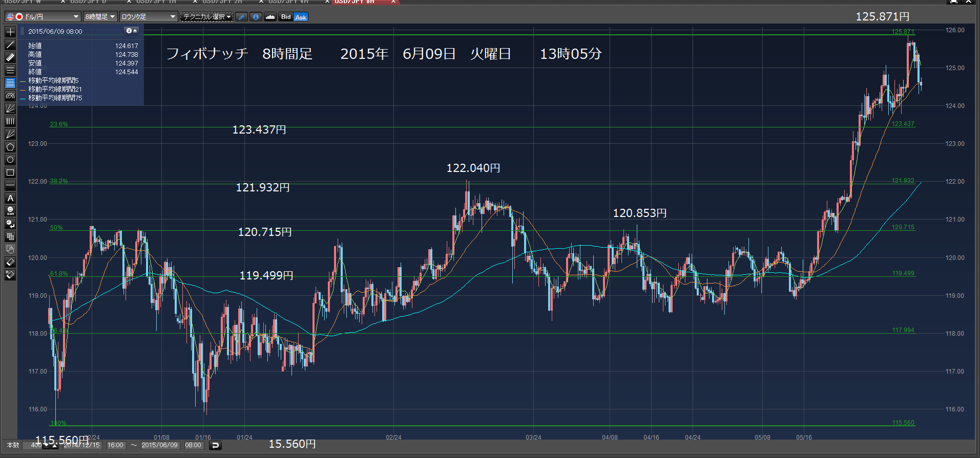Switch to the USD/JPY 2H tab
This screenshot has width=980, height=458.
coord(222,2)
